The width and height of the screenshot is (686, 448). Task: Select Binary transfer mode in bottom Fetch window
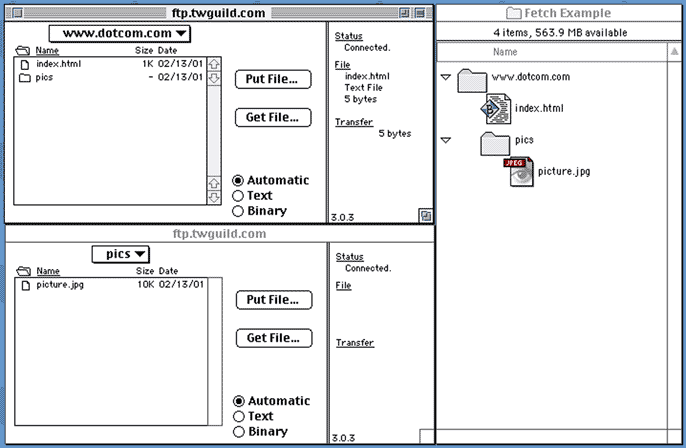pyautogui.click(x=239, y=431)
